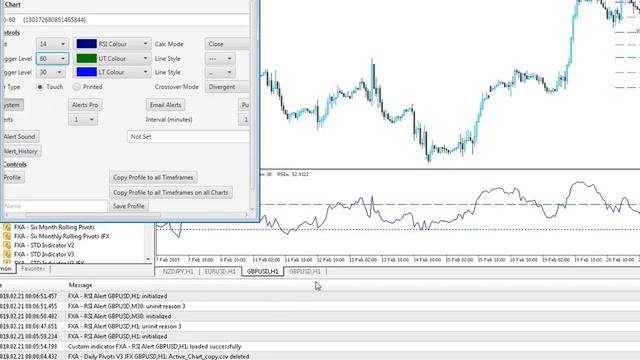
Task: Select FXA - Six Month Rolling Pivots item
Action: point(54,227)
